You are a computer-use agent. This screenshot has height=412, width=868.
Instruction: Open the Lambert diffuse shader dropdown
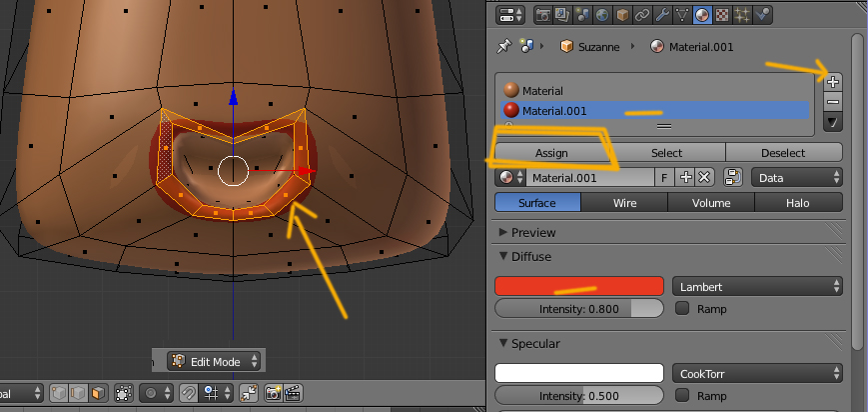tap(757, 287)
